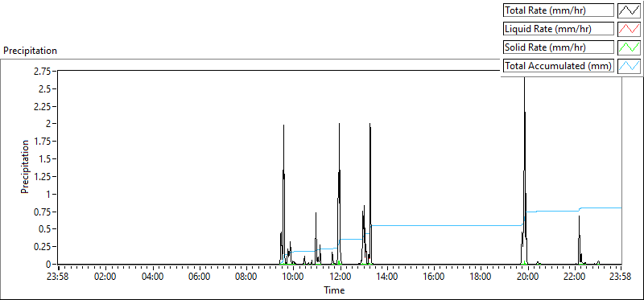Click the Liquid Rate red line swatch
Screen dimensions: 644x300
tap(629, 29)
